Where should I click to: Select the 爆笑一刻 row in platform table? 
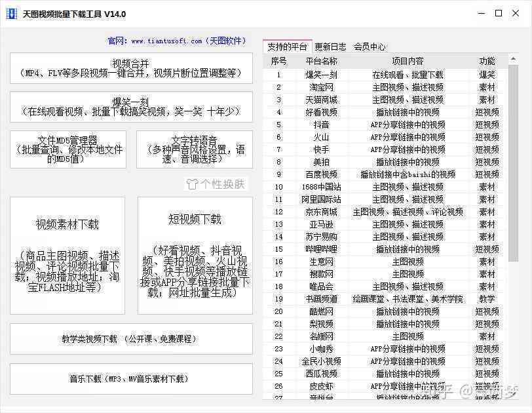pos(385,75)
